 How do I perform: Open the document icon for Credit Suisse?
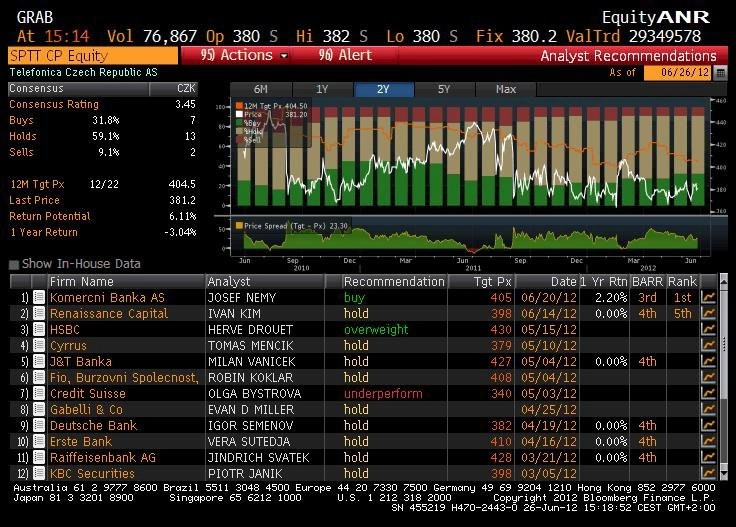[39, 393]
